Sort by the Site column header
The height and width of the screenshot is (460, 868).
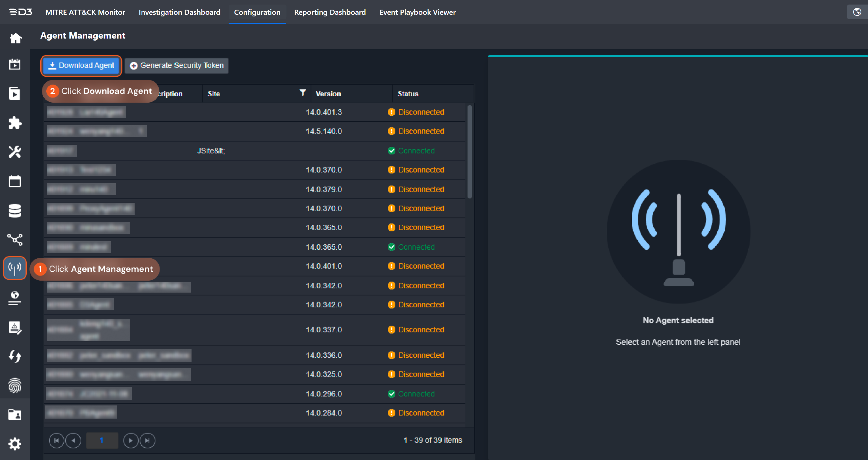(214, 94)
